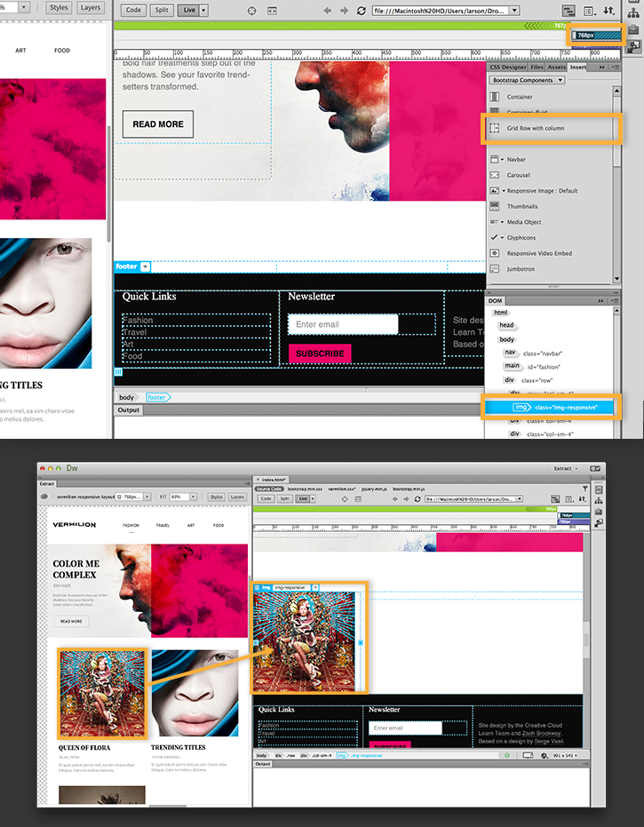Select footer tag in upper tag selector
The height and width of the screenshot is (827, 644).
point(157,397)
